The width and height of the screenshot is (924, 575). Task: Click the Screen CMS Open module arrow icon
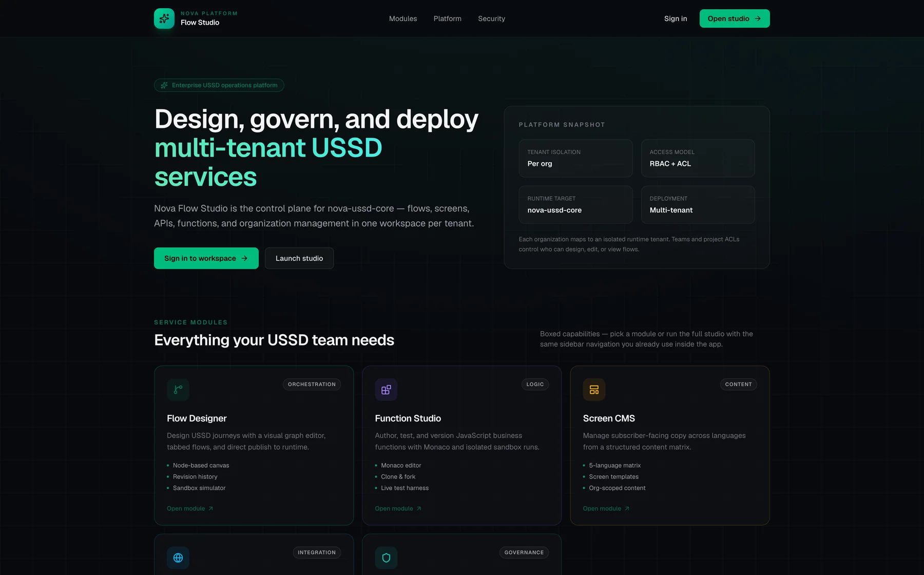[627, 509]
